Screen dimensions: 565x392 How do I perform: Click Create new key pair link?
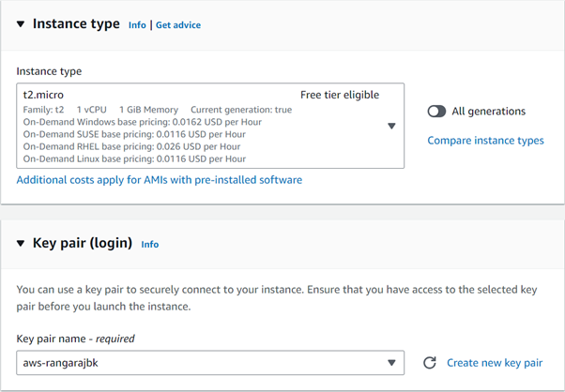click(x=495, y=363)
